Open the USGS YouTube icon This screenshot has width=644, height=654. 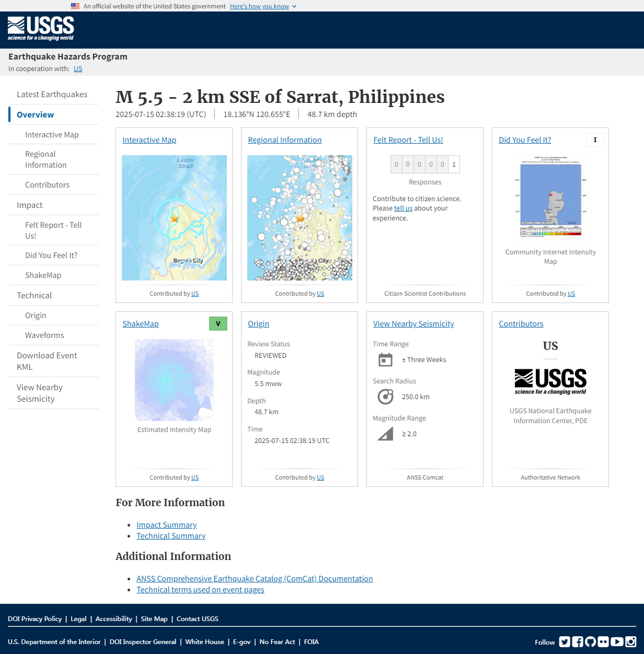click(x=617, y=642)
